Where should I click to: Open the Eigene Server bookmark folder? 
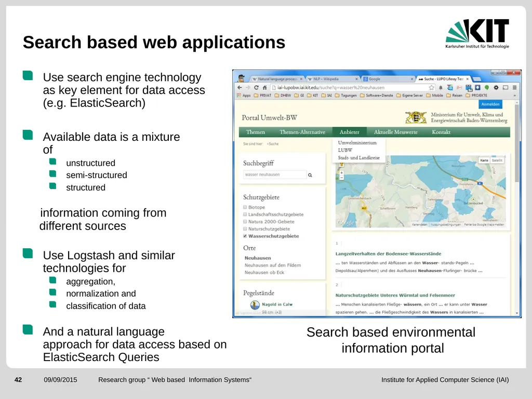410,96
